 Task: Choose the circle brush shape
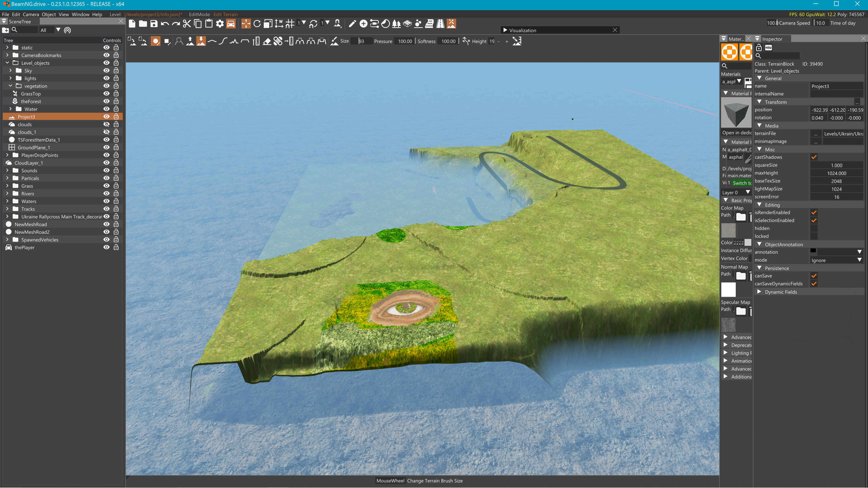156,41
